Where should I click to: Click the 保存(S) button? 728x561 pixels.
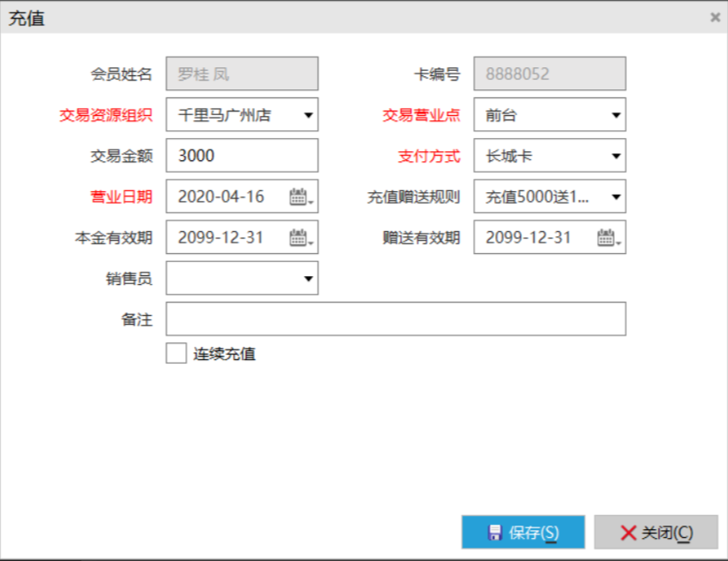523,533
